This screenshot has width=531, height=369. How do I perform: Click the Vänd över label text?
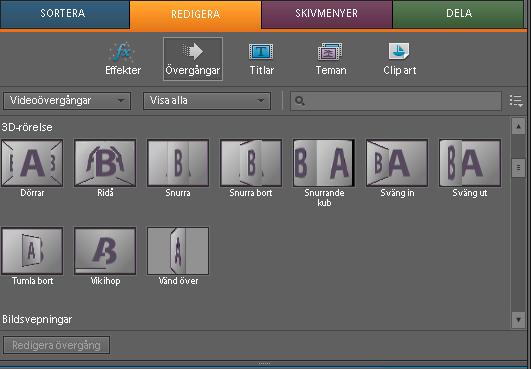point(178,281)
